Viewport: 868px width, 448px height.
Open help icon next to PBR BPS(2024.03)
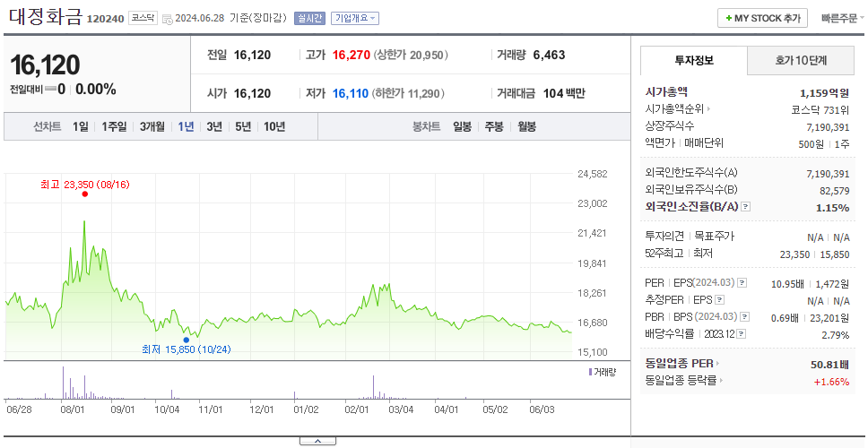point(742,317)
